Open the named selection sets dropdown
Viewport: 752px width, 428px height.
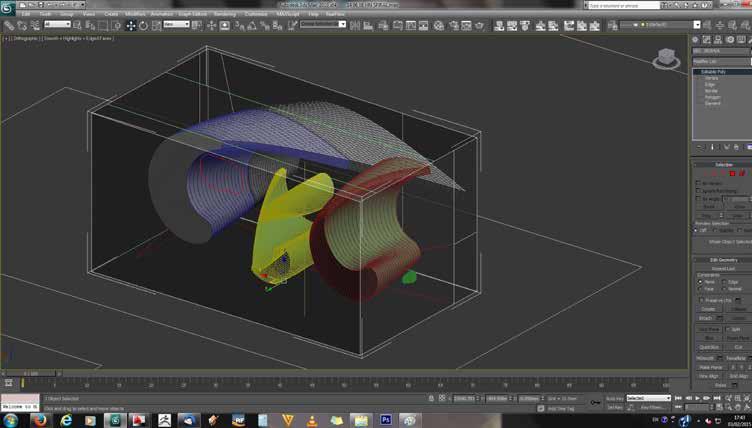coord(323,24)
